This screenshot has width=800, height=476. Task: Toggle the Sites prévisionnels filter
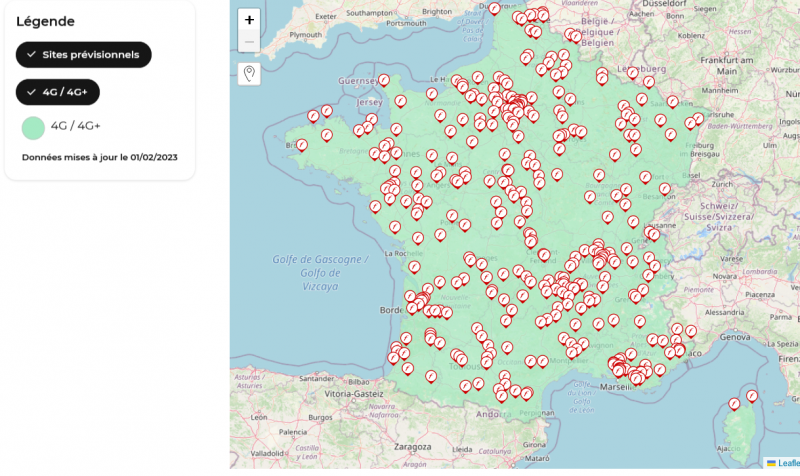click(x=84, y=54)
